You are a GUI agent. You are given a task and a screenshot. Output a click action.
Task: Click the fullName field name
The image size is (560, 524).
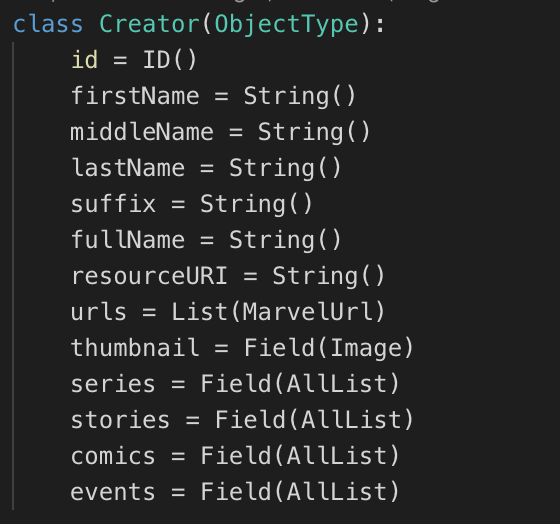pos(128,239)
